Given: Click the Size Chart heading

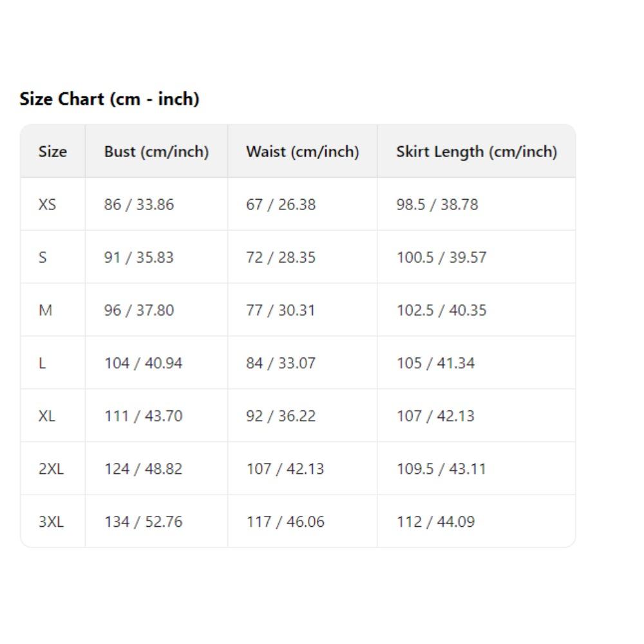Looking at the screenshot, I should 109,99.
